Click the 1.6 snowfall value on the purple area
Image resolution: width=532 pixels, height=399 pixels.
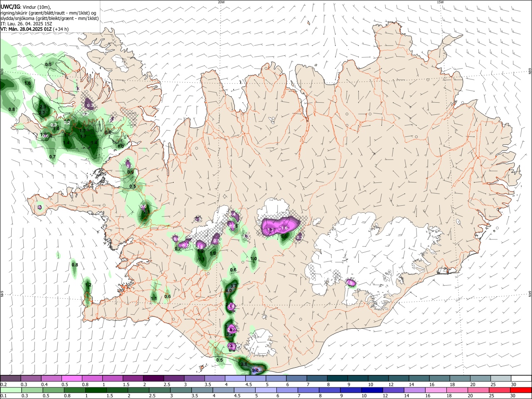coord(285,228)
